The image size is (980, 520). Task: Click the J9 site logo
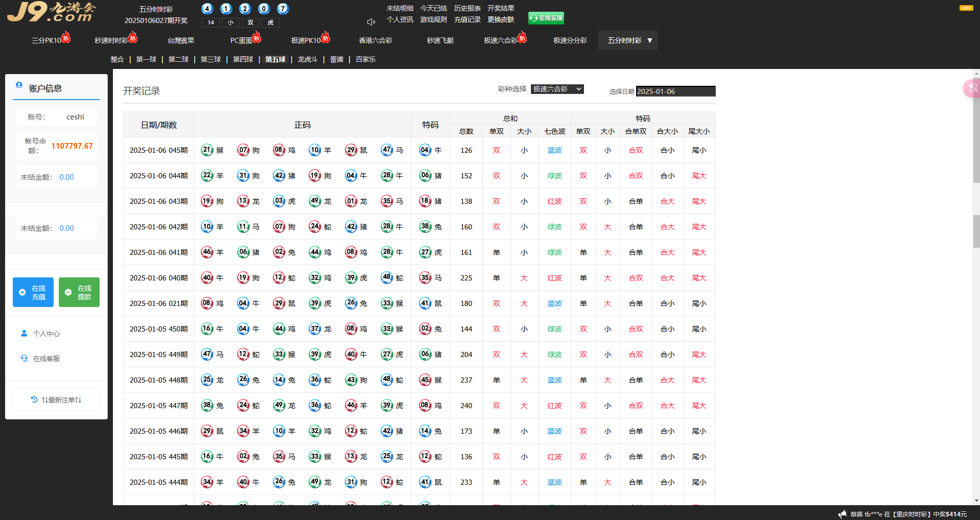coord(51,12)
